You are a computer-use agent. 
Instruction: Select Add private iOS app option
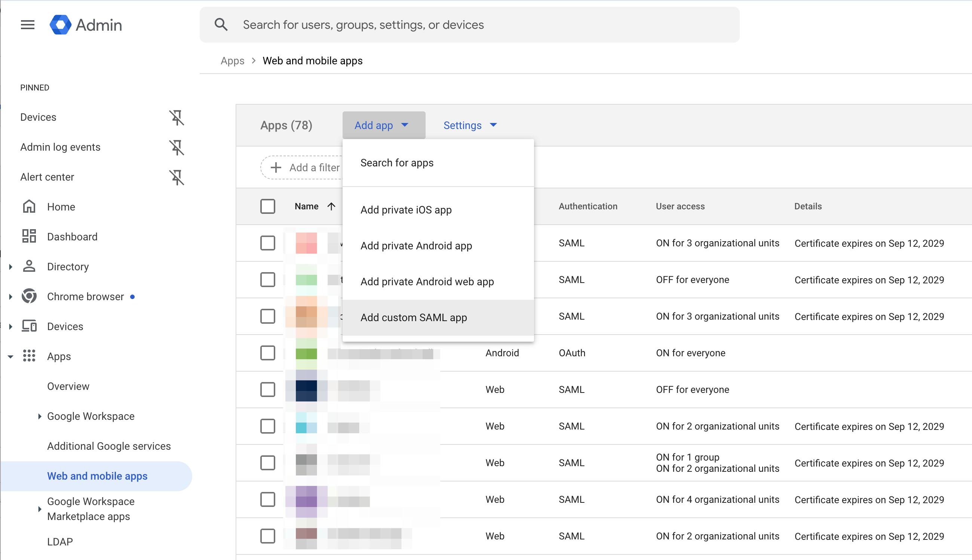(x=406, y=210)
